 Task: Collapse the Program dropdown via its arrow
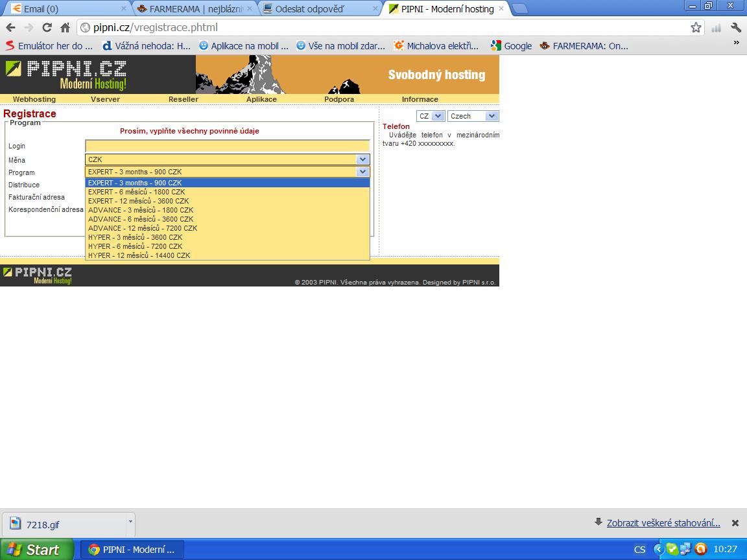point(362,172)
